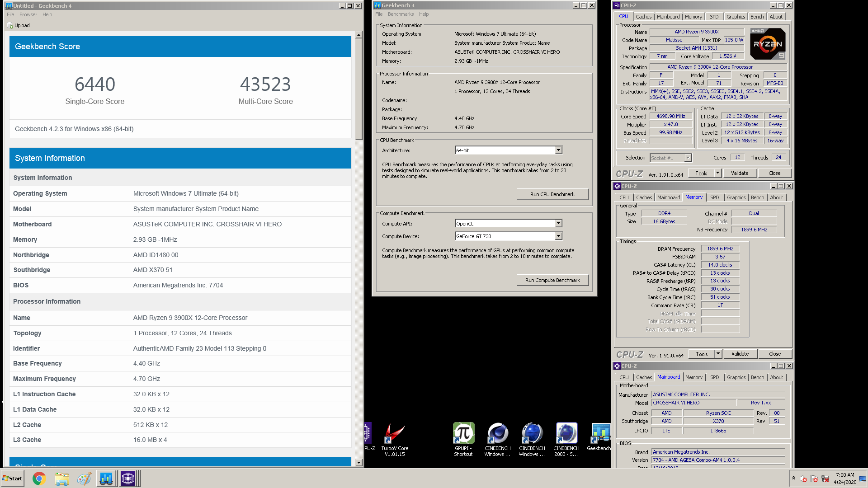Open About tab in CPU-Z Memory window

776,197
